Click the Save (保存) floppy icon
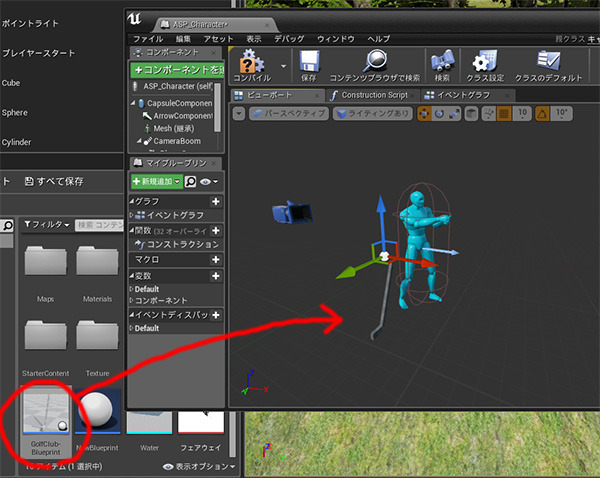The height and width of the screenshot is (478, 600). pyautogui.click(x=309, y=61)
